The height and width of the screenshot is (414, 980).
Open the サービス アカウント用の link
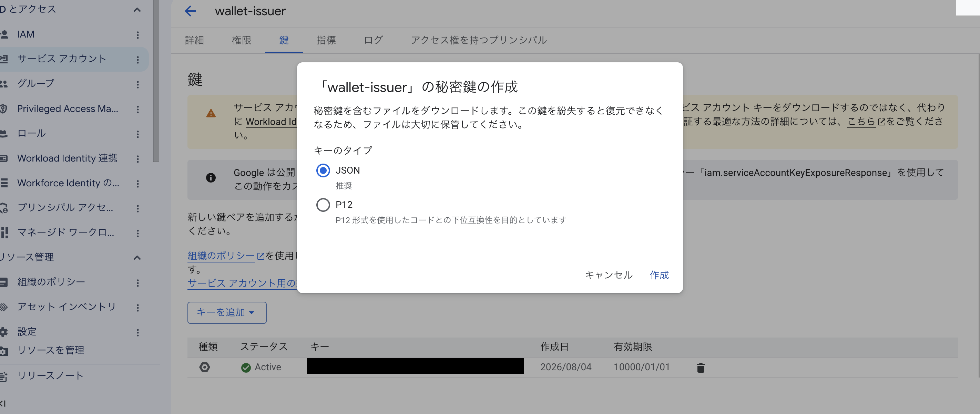pyautogui.click(x=242, y=283)
